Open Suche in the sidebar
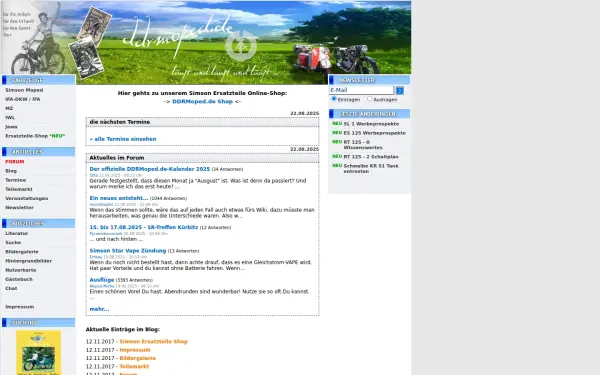The width and height of the screenshot is (600, 375). (13, 243)
